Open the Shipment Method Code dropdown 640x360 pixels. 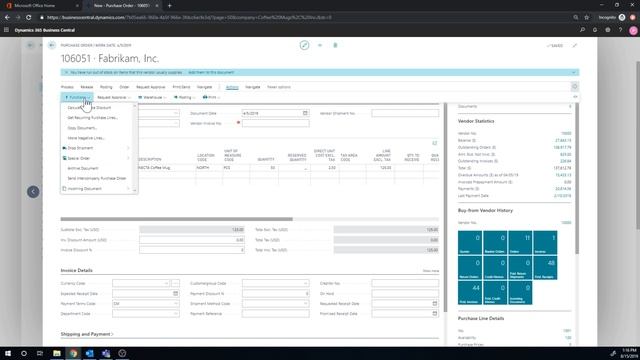[305, 304]
